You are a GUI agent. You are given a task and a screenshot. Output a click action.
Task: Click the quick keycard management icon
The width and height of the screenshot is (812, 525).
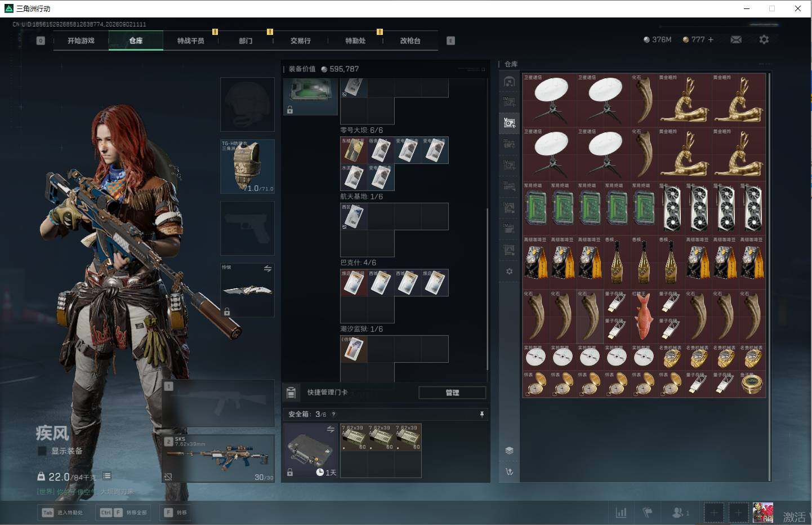tap(291, 392)
